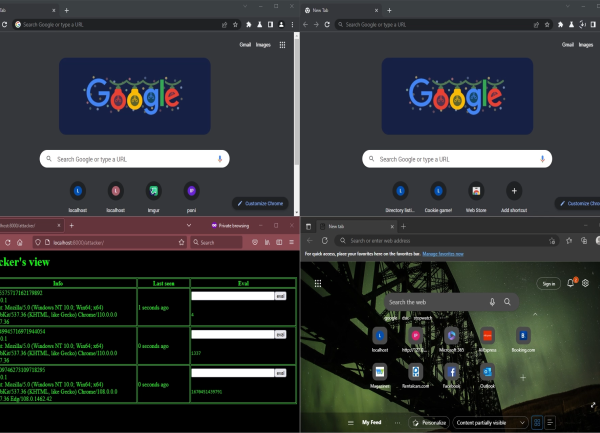Screen dimensions: 600x433
Task: Click Edge web search magnifier
Action: [x=507, y=302]
